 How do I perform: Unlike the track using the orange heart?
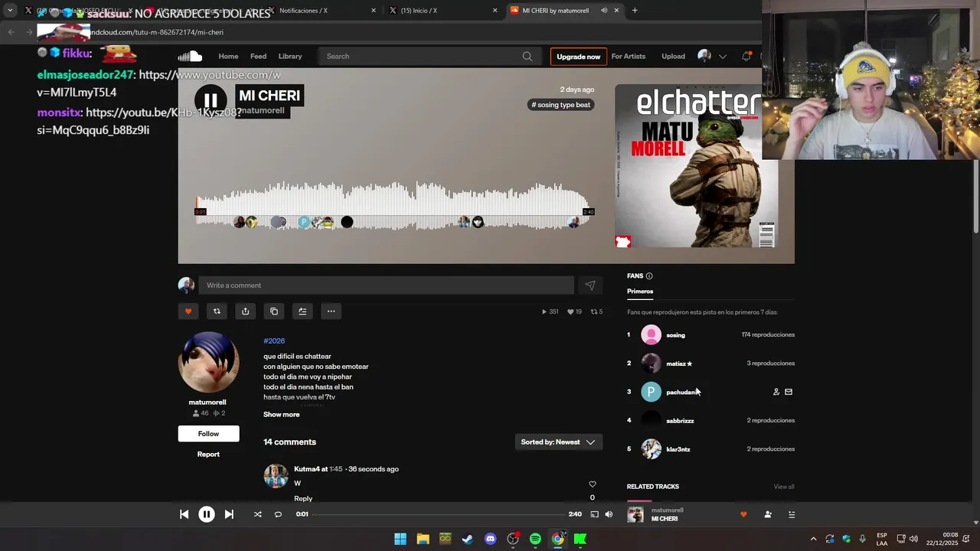(188, 311)
